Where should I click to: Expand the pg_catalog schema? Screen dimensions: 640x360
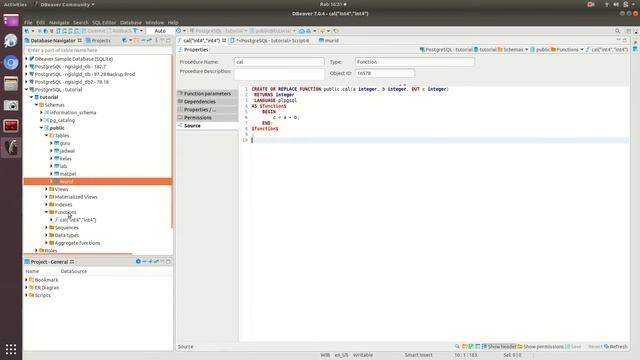click(41, 120)
